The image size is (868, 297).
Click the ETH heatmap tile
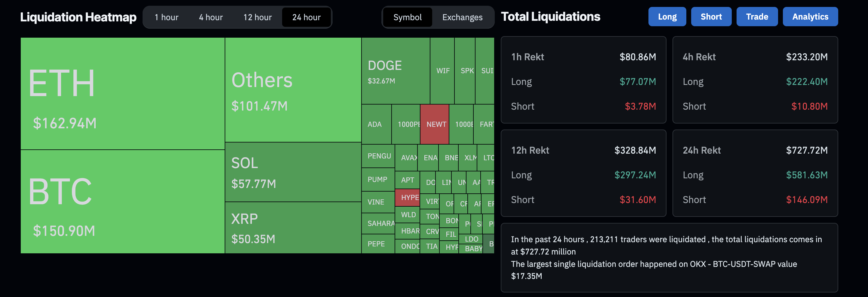[x=122, y=93]
